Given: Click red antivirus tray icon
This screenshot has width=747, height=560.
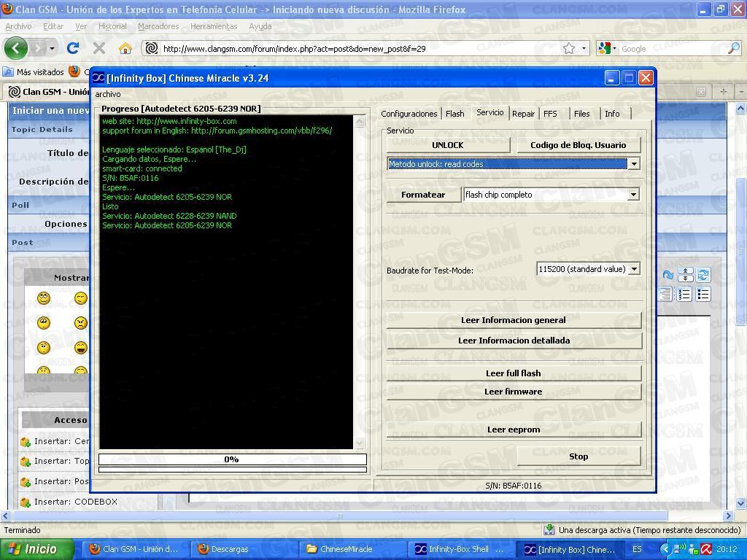Looking at the screenshot, I should (x=706, y=549).
